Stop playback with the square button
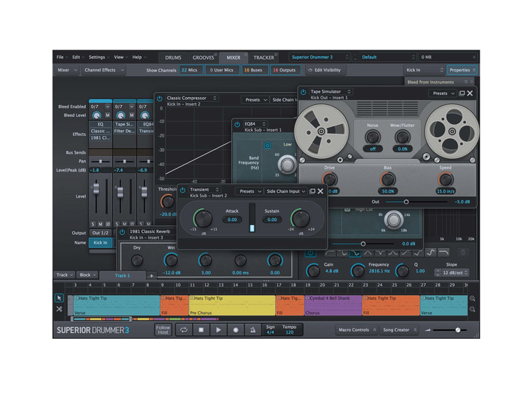532x399 pixels. 201,330
